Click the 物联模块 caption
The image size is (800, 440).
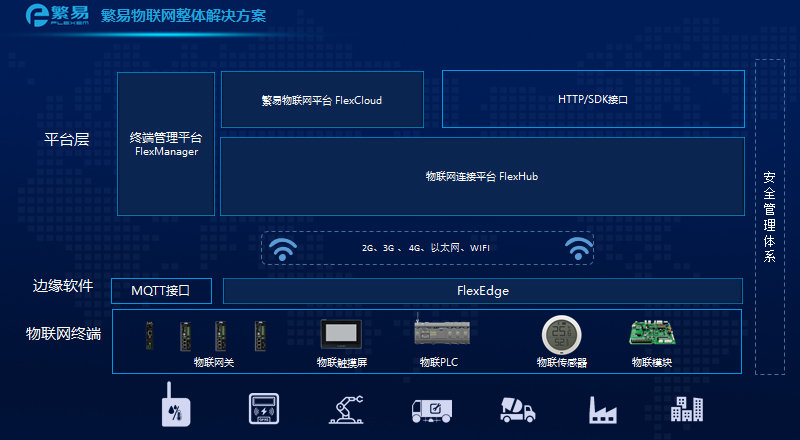pyautogui.click(x=652, y=362)
